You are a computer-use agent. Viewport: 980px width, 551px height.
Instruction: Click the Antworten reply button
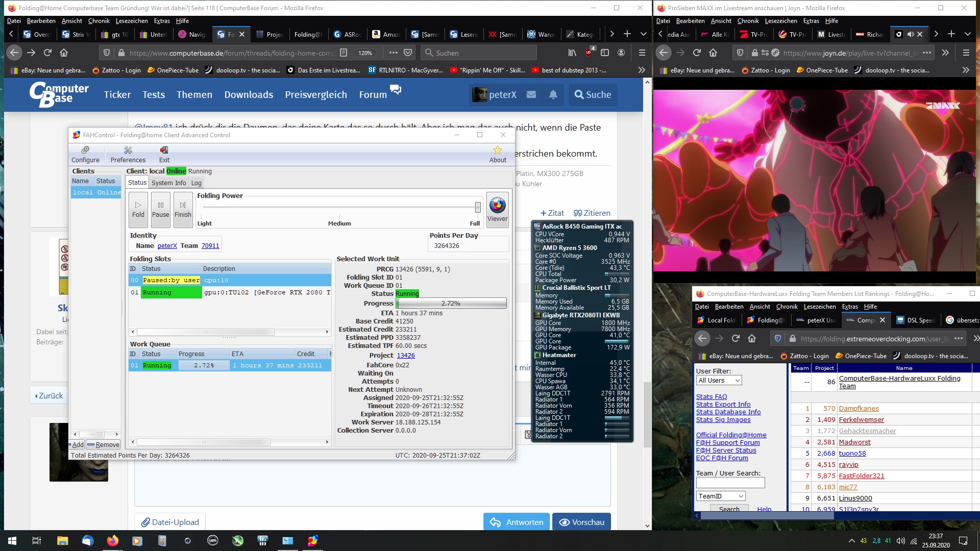(517, 522)
